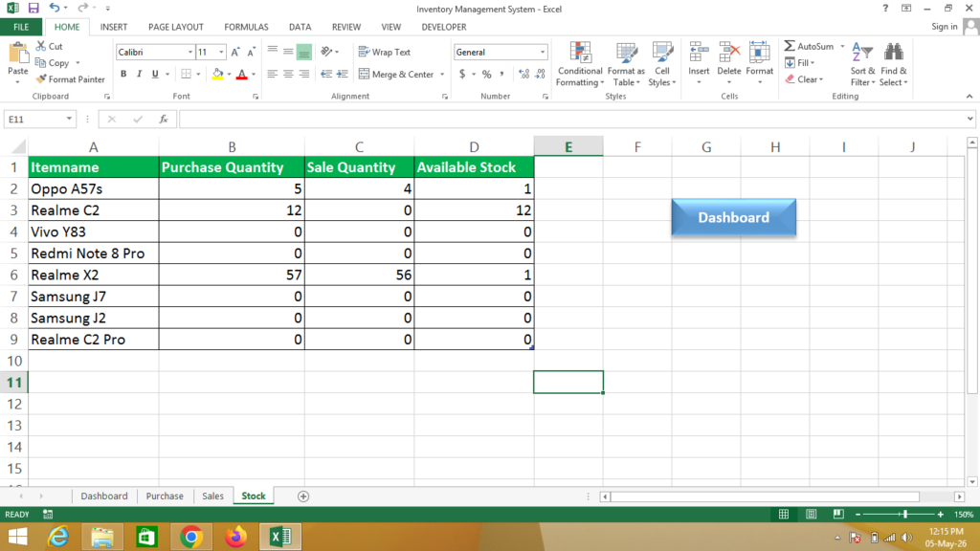Apply accounting dollar format

pyautogui.click(x=462, y=74)
